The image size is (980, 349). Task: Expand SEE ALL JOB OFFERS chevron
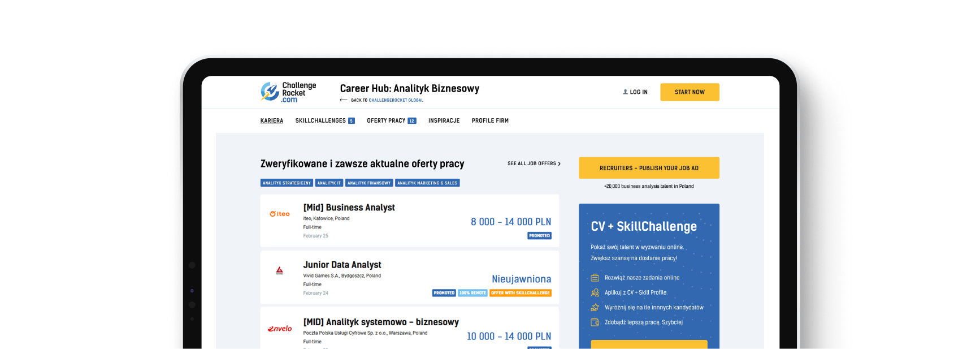[x=559, y=164]
